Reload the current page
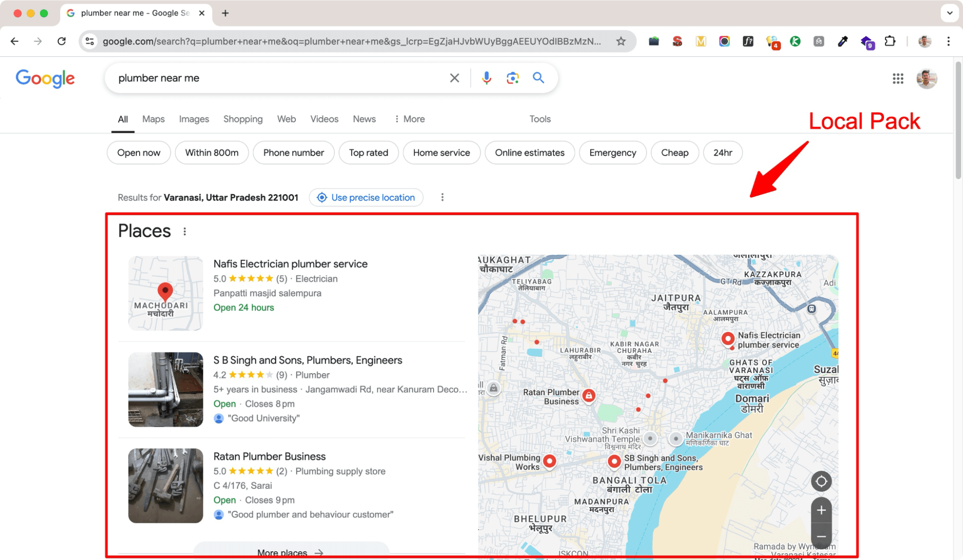Screen dimensions: 963x560 [62, 41]
